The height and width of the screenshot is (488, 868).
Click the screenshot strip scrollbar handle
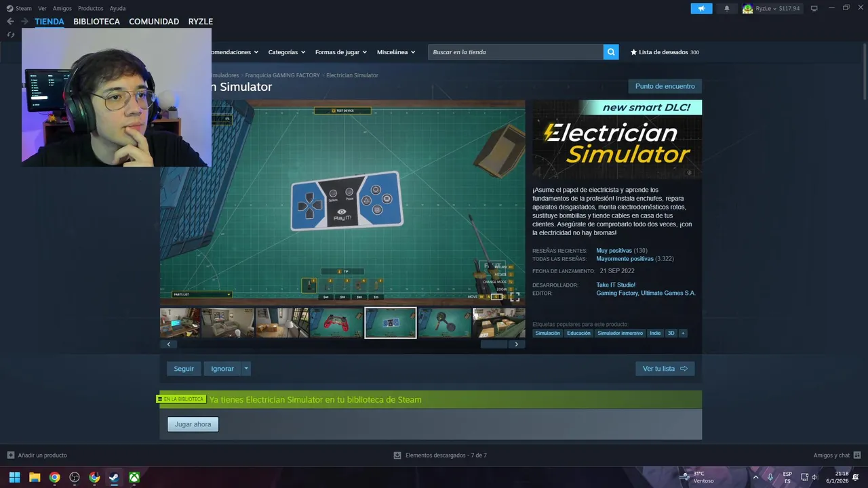click(x=494, y=344)
